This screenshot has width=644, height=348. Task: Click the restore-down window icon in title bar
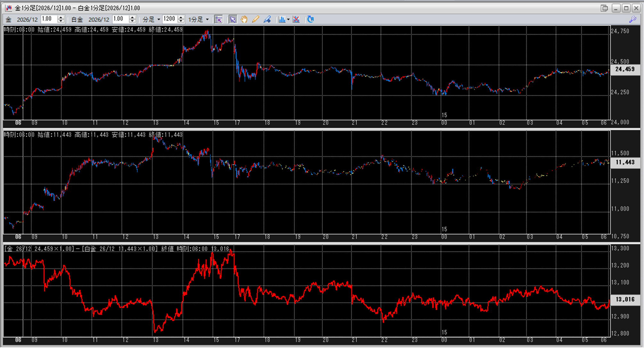point(604,8)
